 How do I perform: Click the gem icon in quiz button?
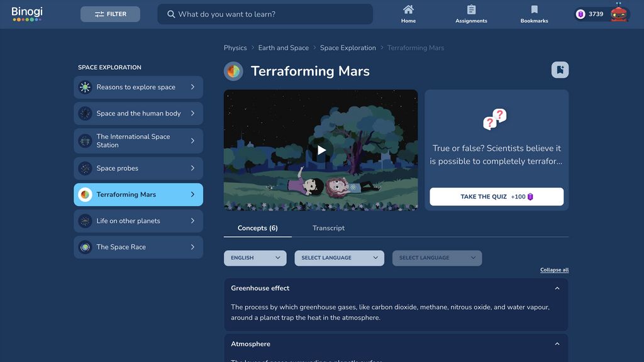530,197
